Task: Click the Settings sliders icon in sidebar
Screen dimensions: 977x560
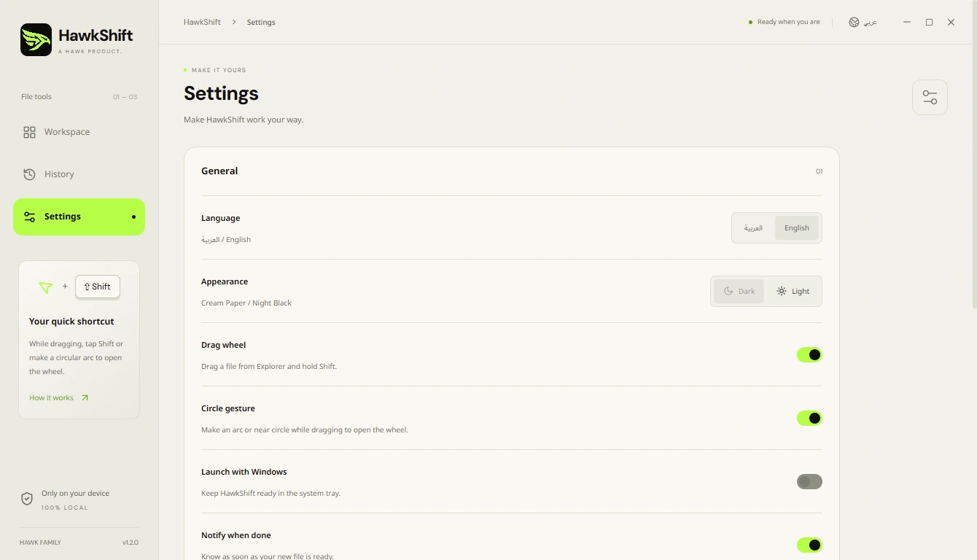Action: click(29, 217)
